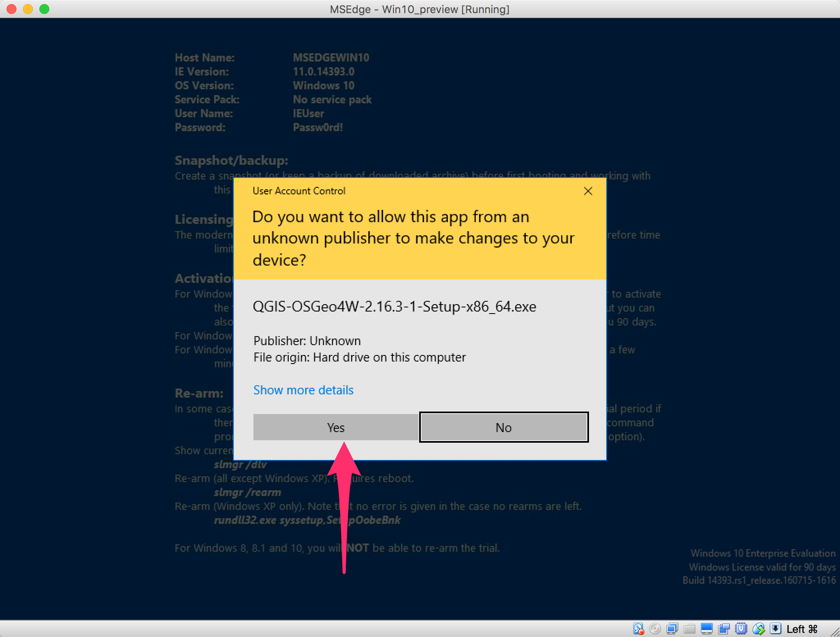Viewport: 840px width, 637px height.
Task: Click the taskbar system tray arrow
Action: [x=776, y=628]
